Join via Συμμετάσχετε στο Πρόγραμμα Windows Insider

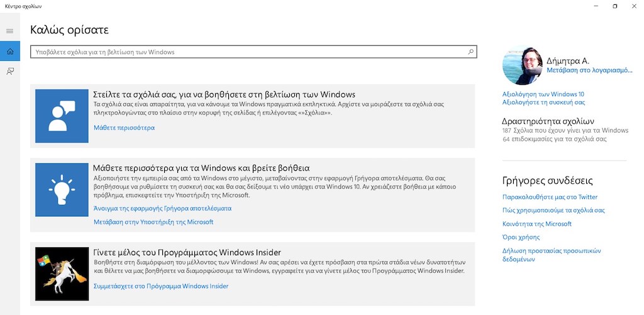pyautogui.click(x=161, y=286)
